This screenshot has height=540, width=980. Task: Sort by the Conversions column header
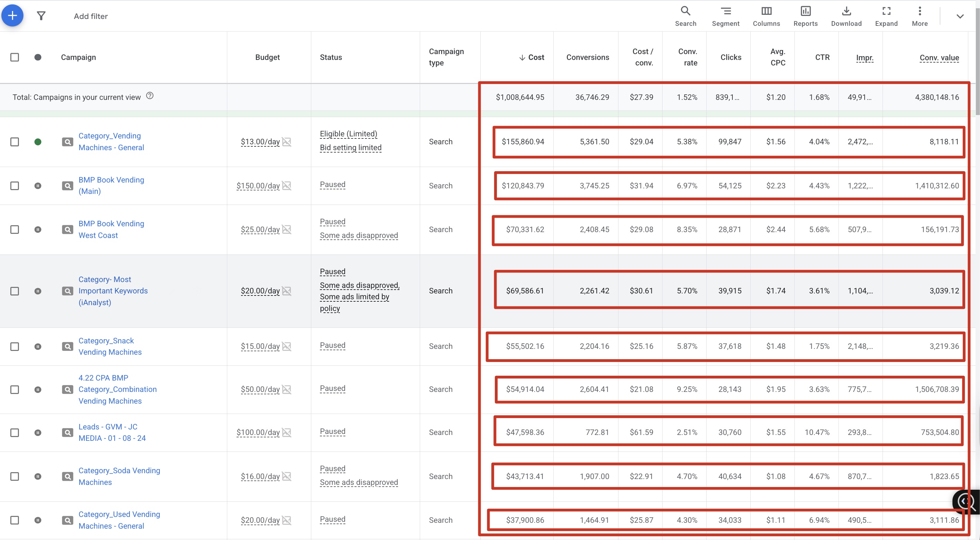click(x=587, y=57)
